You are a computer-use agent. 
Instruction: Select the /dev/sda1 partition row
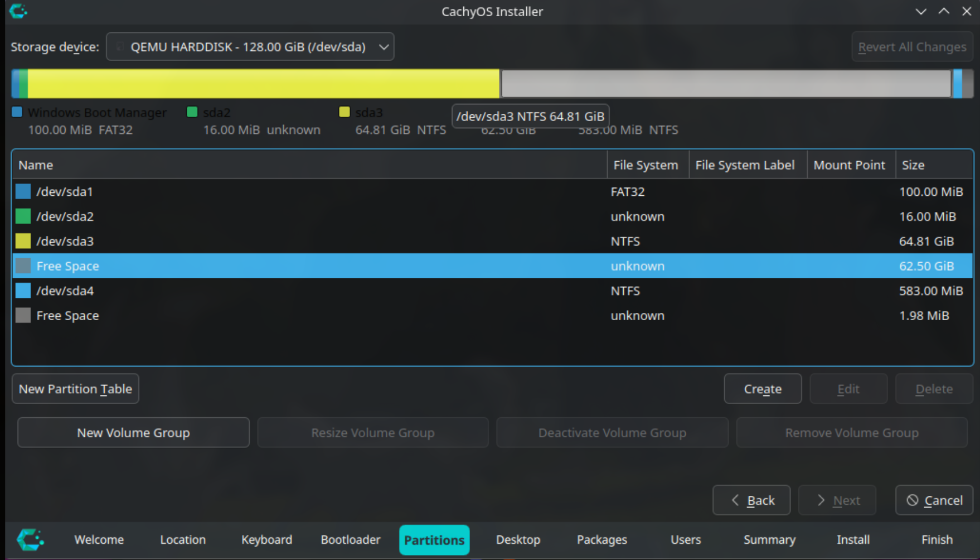492,191
